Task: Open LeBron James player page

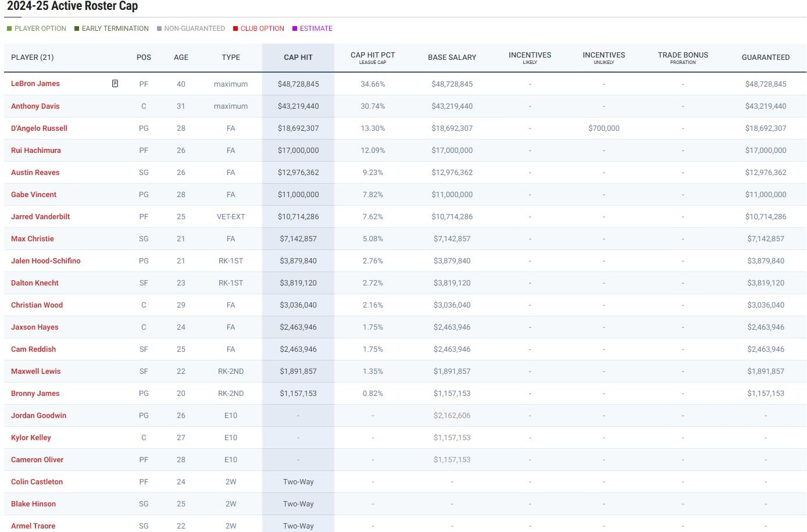Action: [35, 84]
